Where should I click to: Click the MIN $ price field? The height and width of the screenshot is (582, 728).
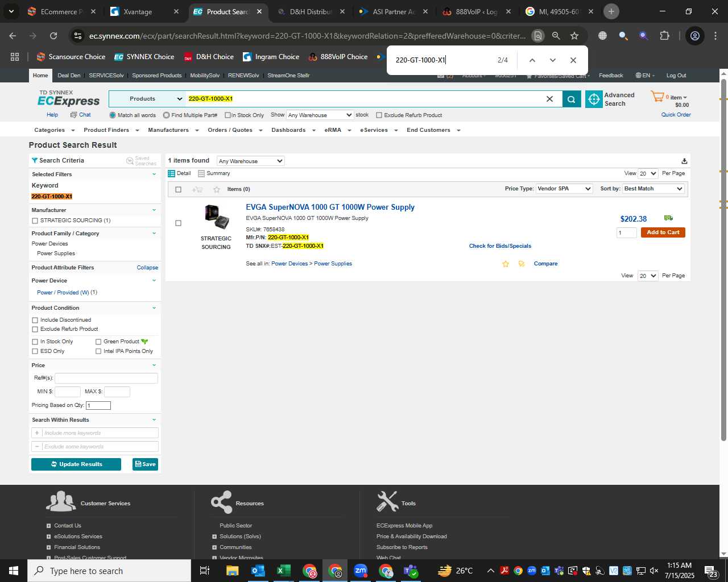67,392
